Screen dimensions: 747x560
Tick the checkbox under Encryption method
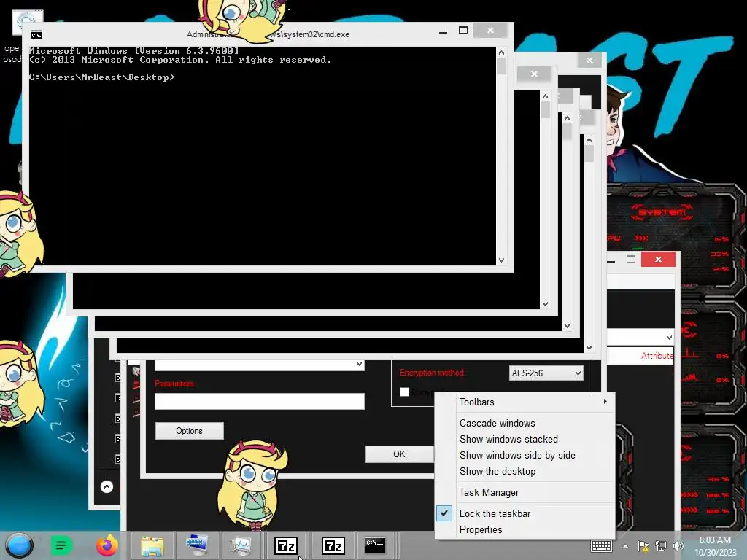(x=404, y=392)
